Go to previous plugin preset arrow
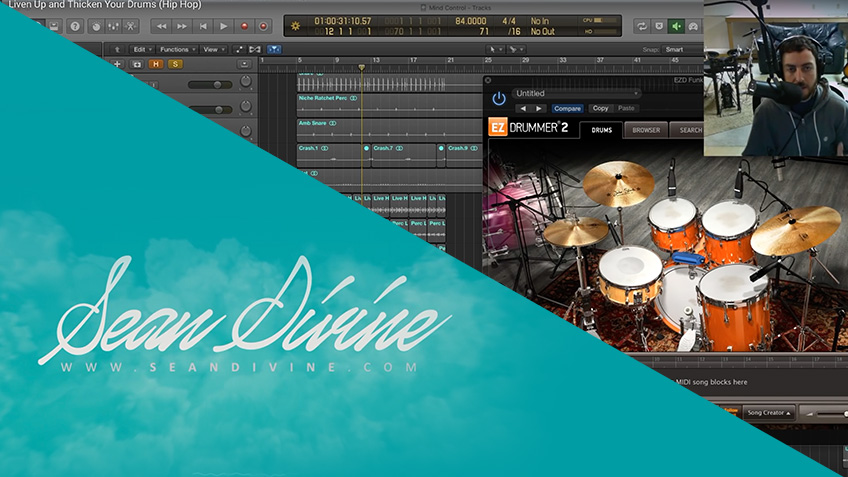The width and height of the screenshot is (848, 477). point(522,109)
